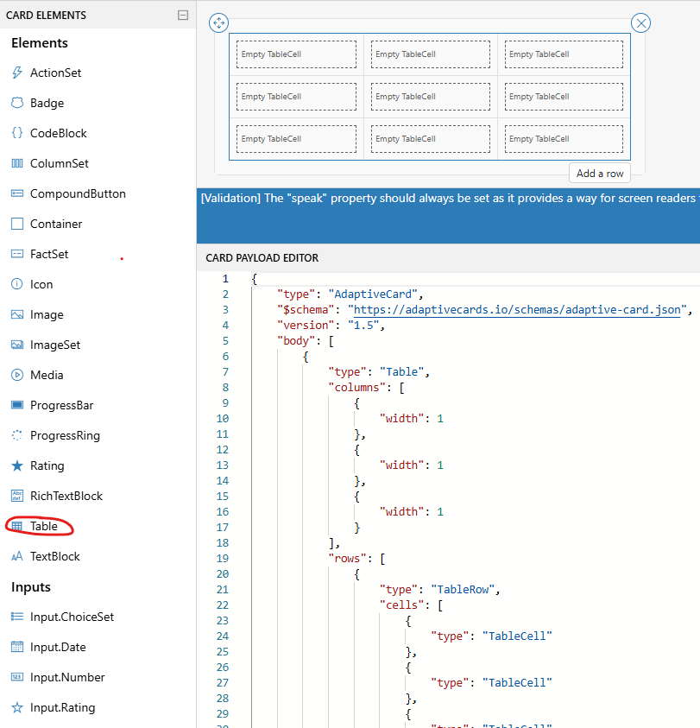
Task: Select the Table grid icon
Action: [x=17, y=526]
